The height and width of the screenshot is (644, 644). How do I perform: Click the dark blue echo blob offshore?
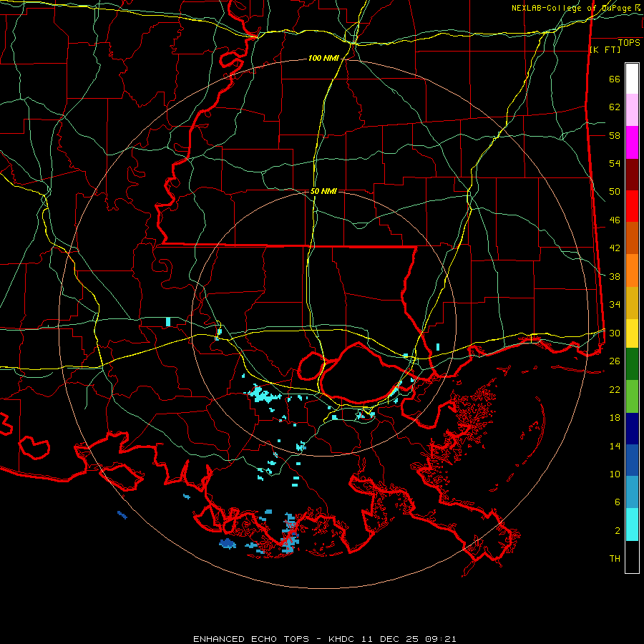[x=228, y=544]
